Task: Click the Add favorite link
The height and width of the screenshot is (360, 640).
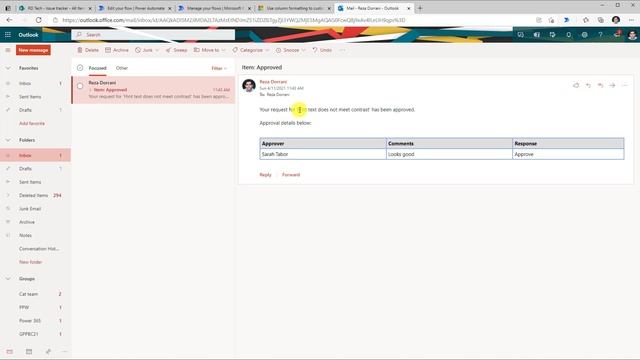Action: click(x=32, y=123)
